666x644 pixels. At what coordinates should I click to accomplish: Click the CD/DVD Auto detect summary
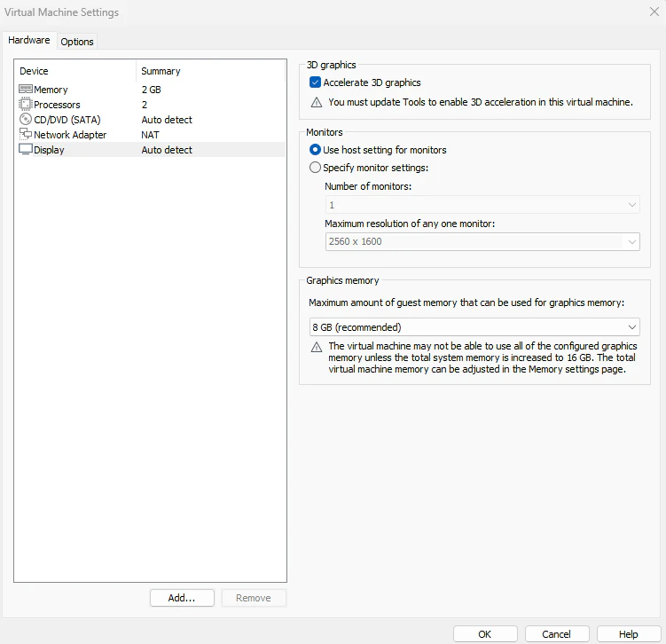[167, 120]
